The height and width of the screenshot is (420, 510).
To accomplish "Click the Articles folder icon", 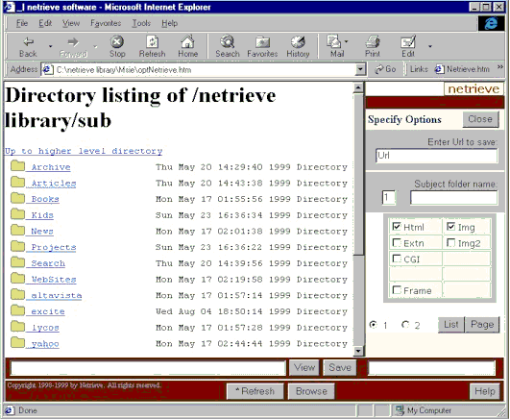I will (17, 182).
